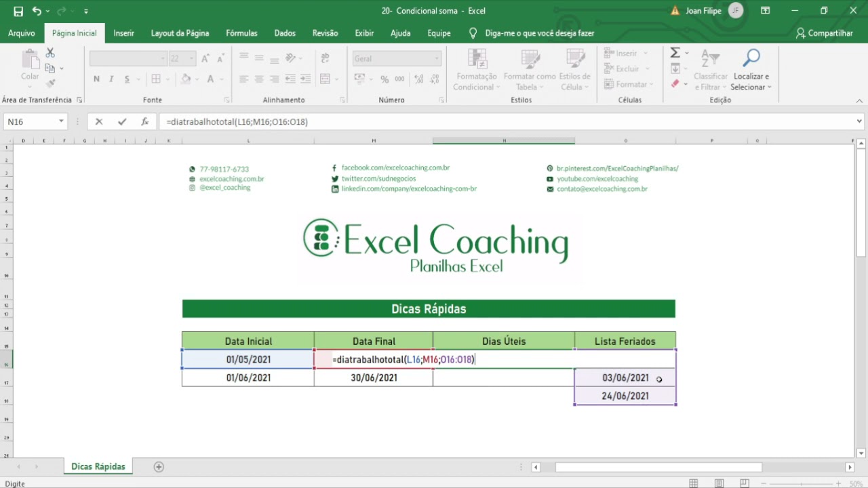This screenshot has width=868, height=488.
Task: Switch to the Inserir ribbon tab
Action: [x=124, y=33]
